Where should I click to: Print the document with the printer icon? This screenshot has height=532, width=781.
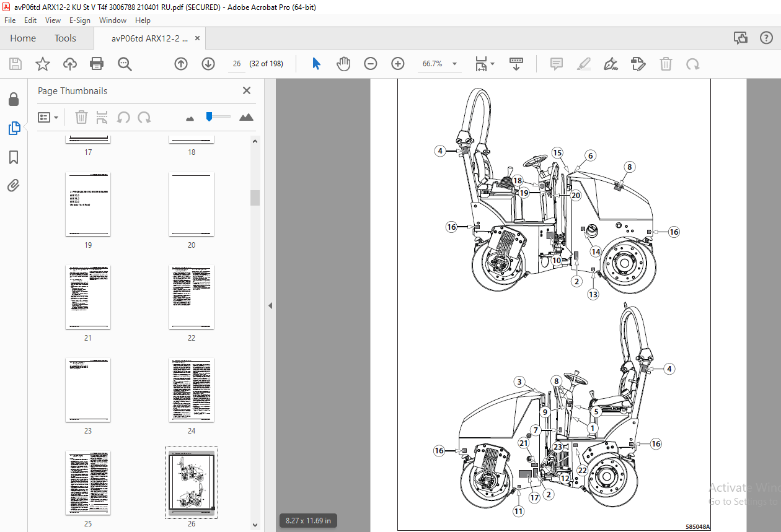[97, 63]
